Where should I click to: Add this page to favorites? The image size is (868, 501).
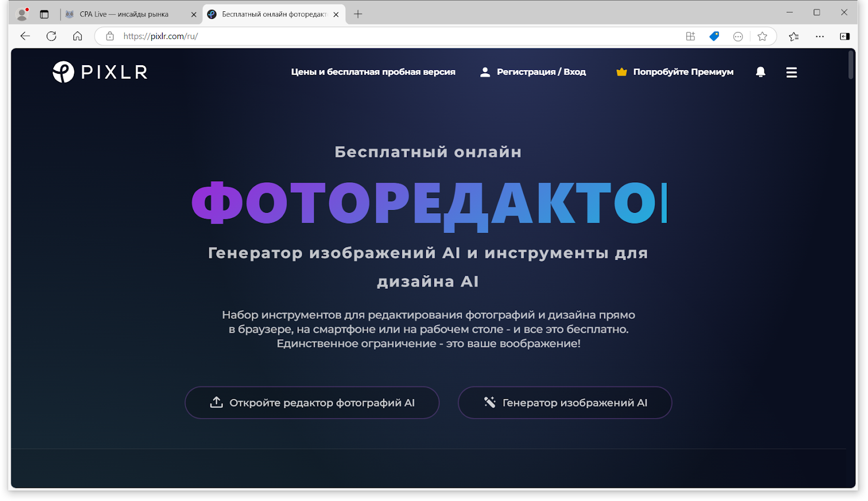(762, 36)
